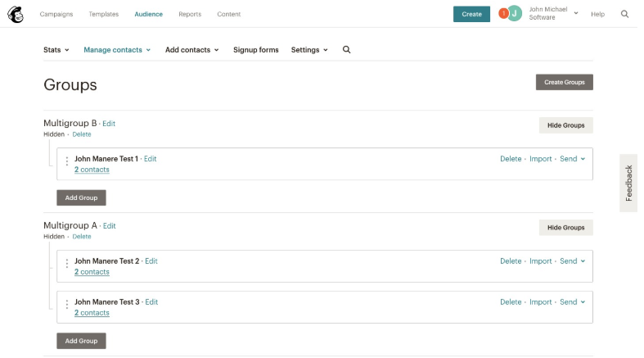Click the audience search magnifier icon
This screenshot has height=358, width=644.
[x=346, y=50]
